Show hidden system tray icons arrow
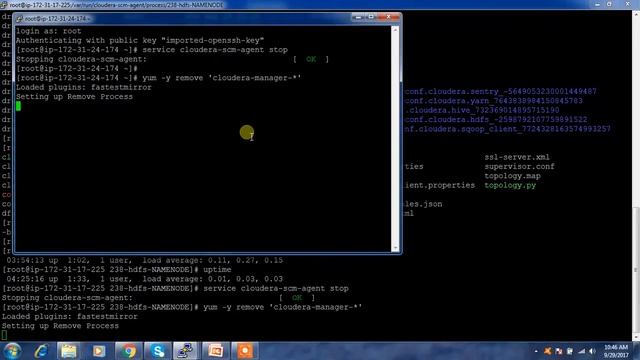This screenshot has width=640, height=360. [x=536, y=351]
